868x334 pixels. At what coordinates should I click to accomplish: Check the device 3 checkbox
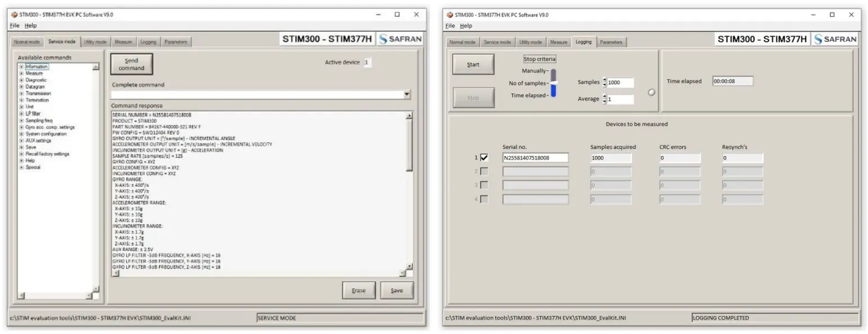484,185
